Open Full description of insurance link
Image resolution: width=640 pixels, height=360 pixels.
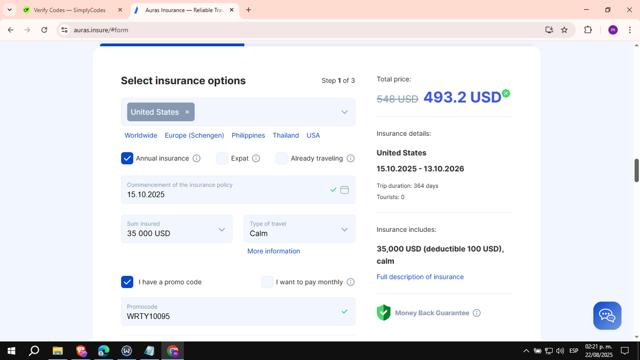(x=420, y=277)
